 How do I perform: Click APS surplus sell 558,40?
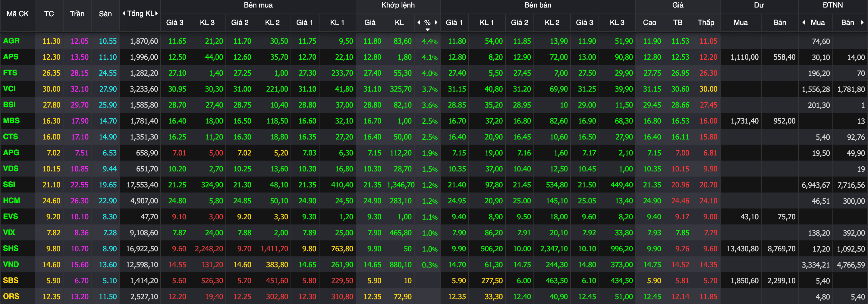785,57
